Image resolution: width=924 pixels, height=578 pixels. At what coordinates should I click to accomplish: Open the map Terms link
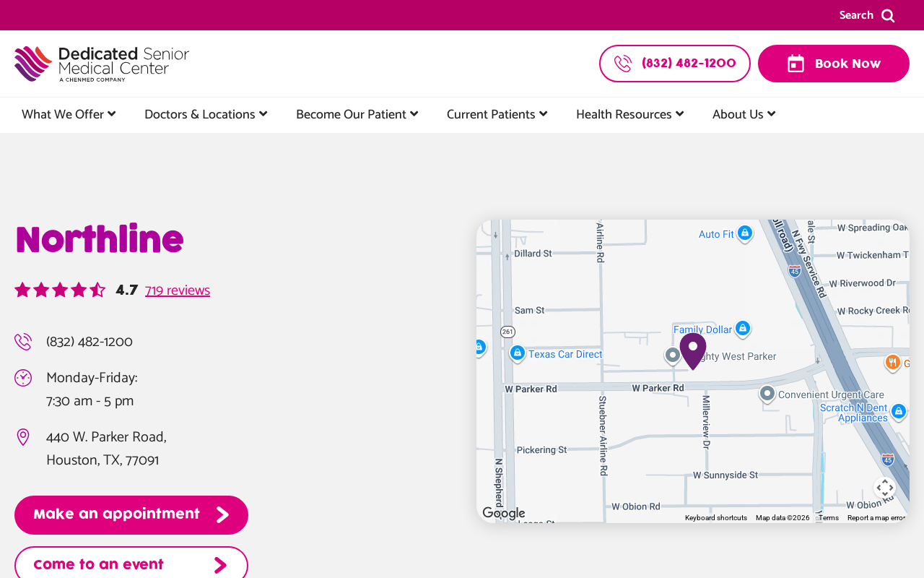click(x=829, y=518)
